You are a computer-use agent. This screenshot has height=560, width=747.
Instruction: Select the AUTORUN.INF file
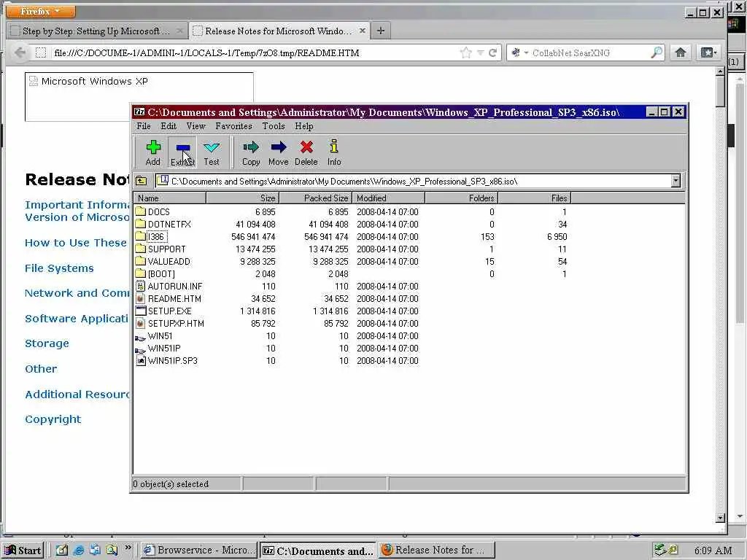coord(169,286)
